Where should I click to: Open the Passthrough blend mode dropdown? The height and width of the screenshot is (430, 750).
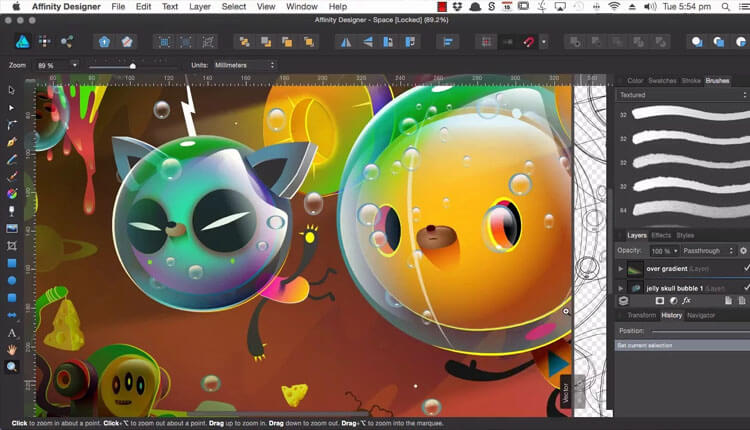(x=707, y=251)
